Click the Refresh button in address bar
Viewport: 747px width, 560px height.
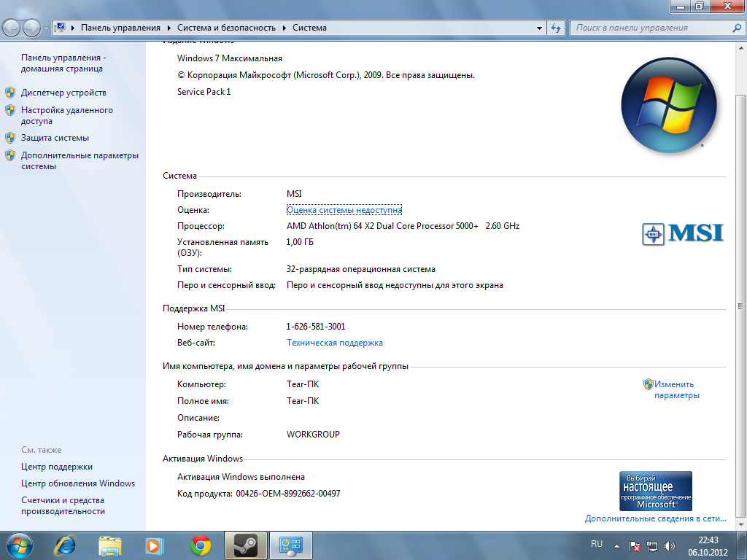coord(555,28)
